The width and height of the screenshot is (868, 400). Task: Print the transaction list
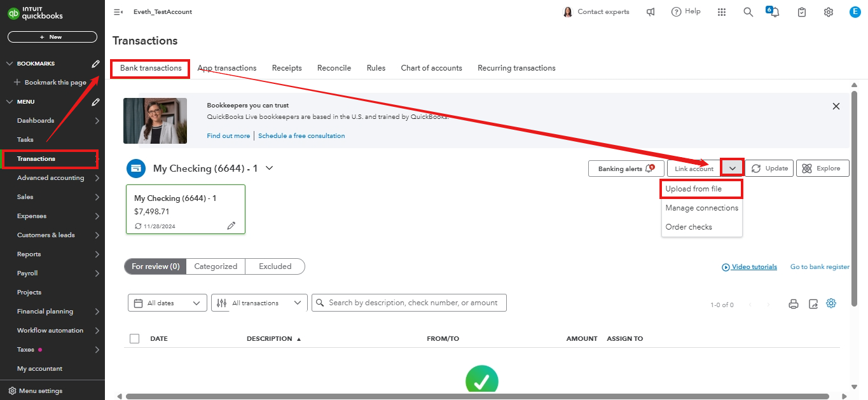tap(794, 304)
